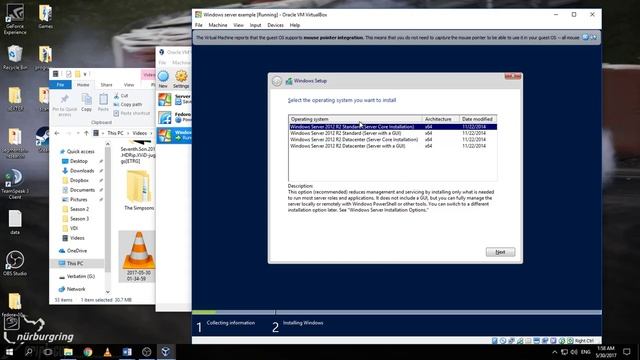Click the back arrow in Windows Setup dialog
Viewport: 640px width, 360px height.
[277, 81]
